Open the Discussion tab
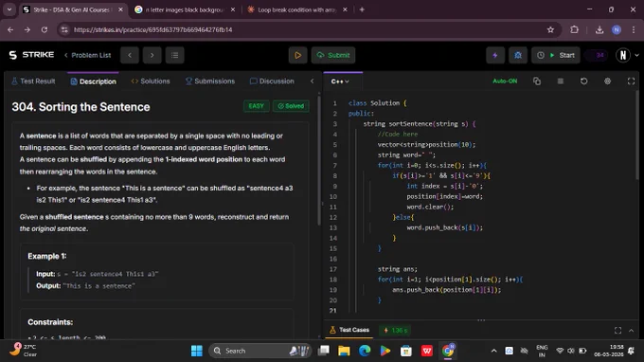The image size is (644, 362). pyautogui.click(x=272, y=81)
